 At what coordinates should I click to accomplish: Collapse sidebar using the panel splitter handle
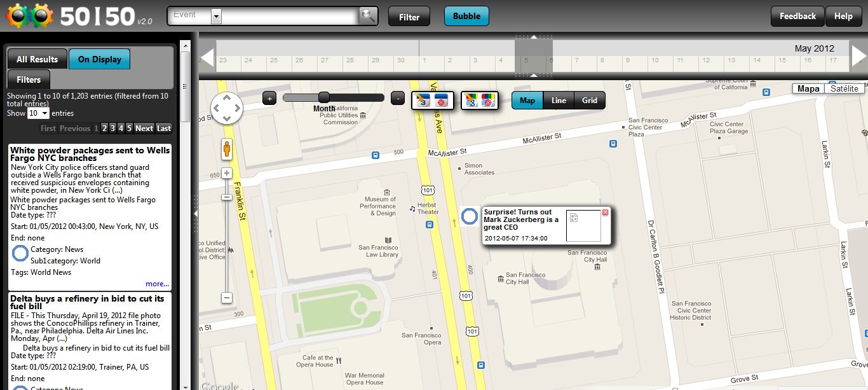pyautogui.click(x=196, y=214)
